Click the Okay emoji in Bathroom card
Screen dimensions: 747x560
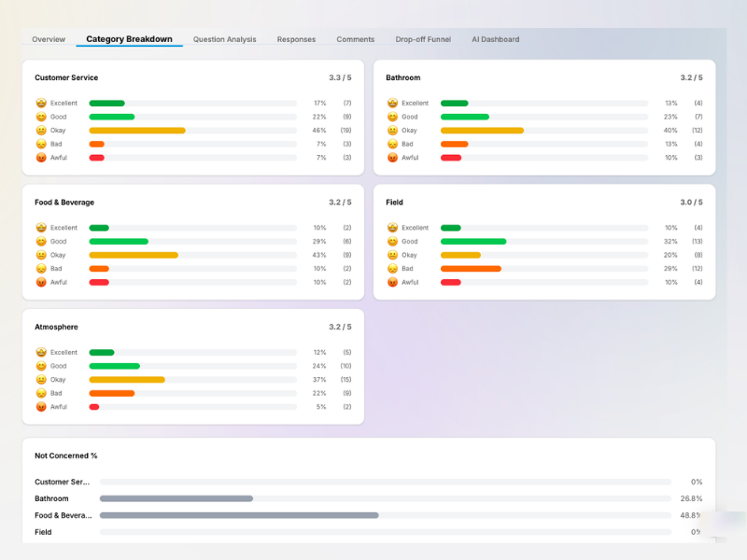click(392, 131)
